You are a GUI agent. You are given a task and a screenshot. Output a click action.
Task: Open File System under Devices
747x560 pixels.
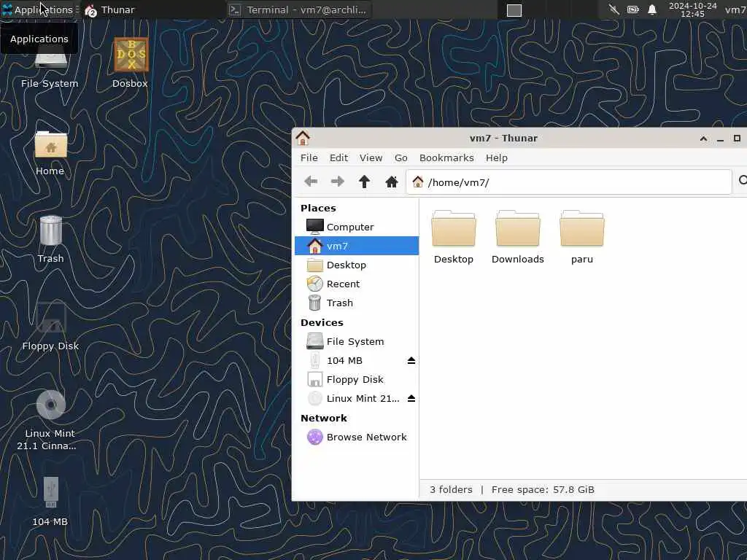[356, 341]
